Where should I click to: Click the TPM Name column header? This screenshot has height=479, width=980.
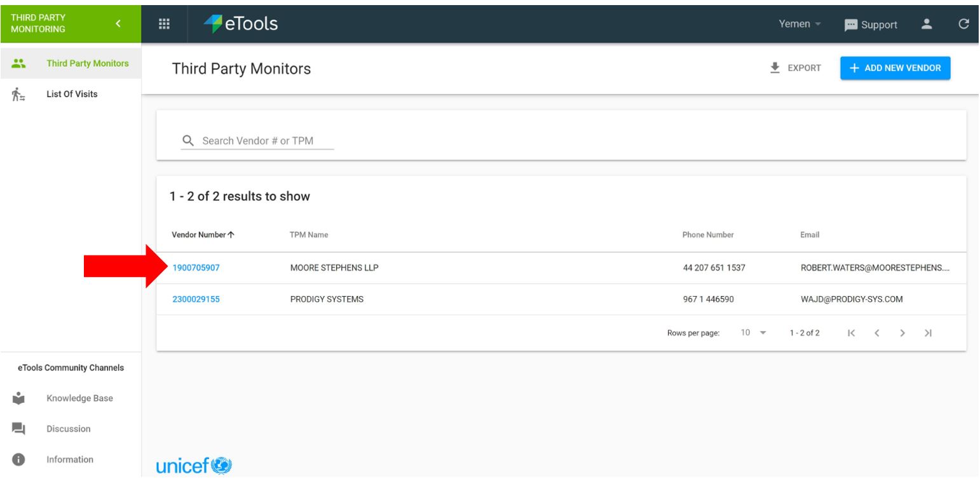point(308,235)
